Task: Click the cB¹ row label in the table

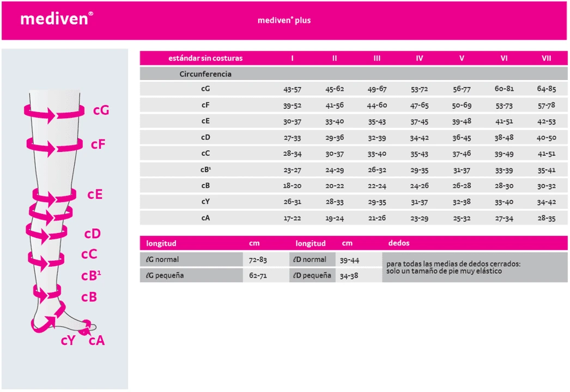Action: [206, 170]
